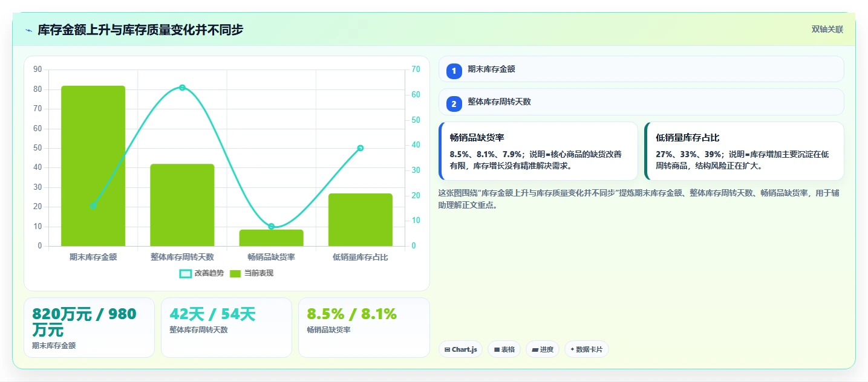Click the title 库存金额上升与库存质量变化并不同步

141,30
